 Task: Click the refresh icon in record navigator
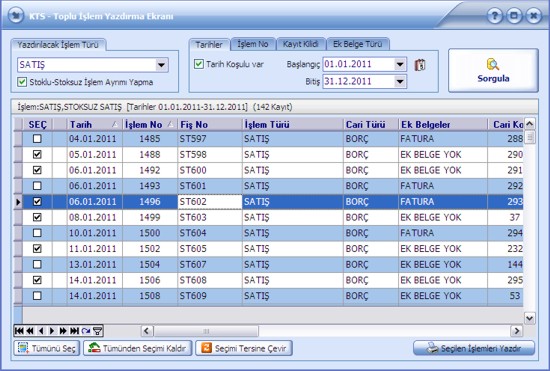click(86, 331)
